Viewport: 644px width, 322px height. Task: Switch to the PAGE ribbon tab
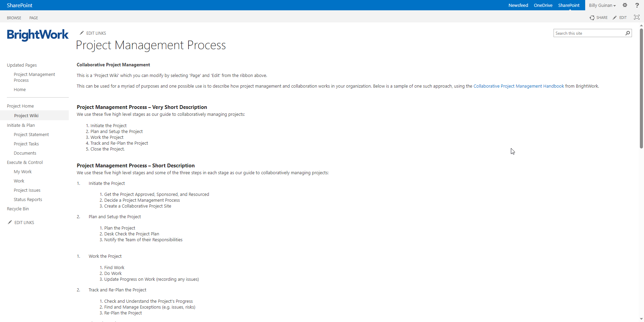33,18
